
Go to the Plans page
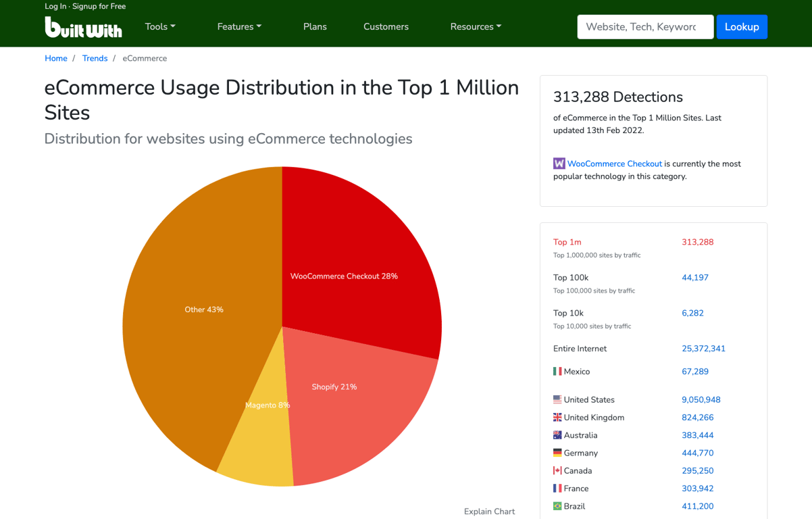[315, 27]
